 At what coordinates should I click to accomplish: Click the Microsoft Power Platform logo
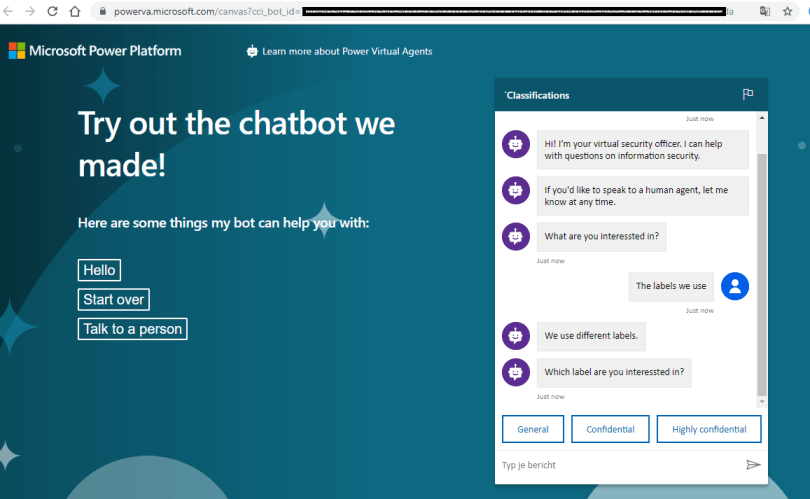click(95, 51)
